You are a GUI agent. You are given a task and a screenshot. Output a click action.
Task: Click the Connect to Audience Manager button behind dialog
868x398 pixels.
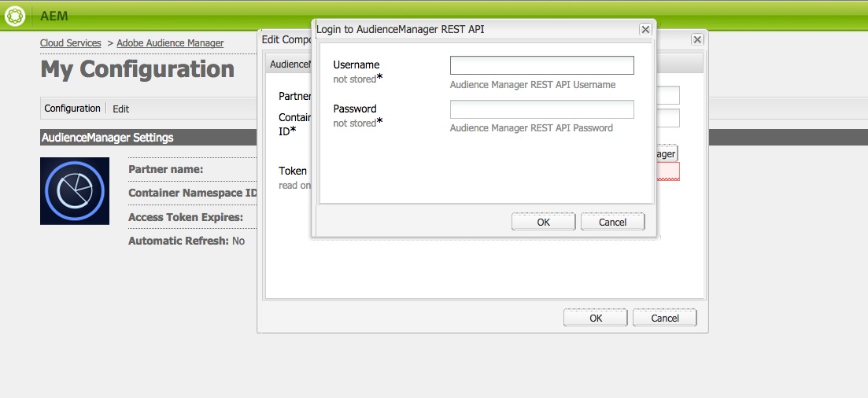667,153
